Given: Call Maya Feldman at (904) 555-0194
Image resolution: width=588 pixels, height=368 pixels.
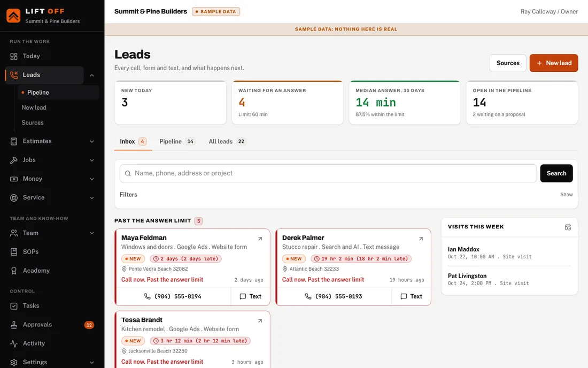Looking at the screenshot, I should (x=173, y=296).
